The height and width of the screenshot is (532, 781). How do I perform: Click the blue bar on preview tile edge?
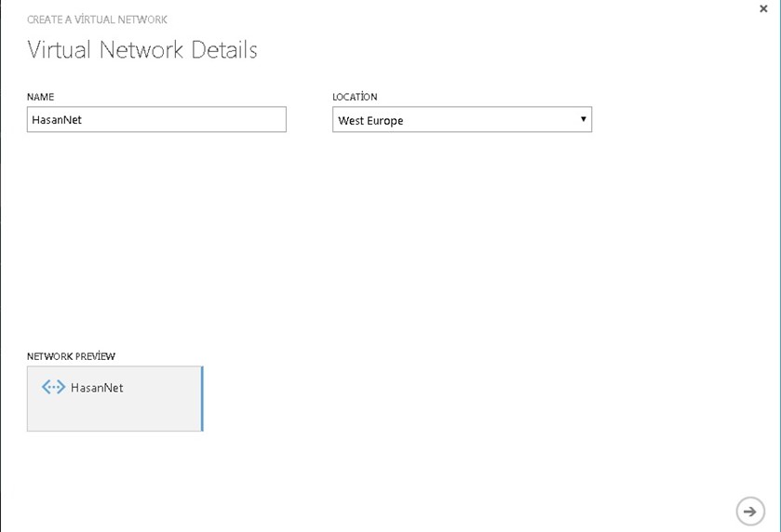(202, 398)
